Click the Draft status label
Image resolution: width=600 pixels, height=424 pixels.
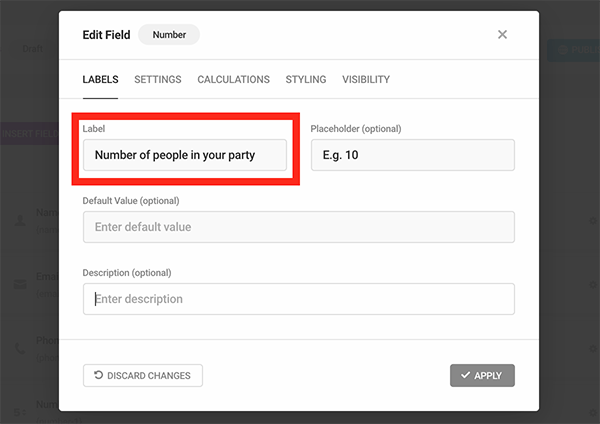point(32,48)
